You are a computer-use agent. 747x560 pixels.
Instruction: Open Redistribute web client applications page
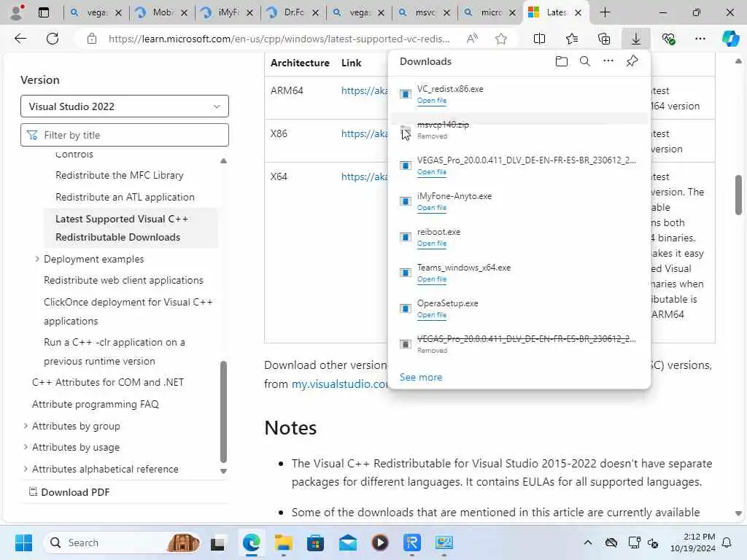[123, 280]
